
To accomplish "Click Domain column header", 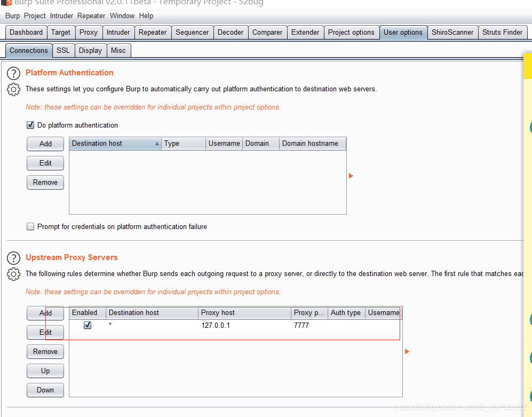I will [x=260, y=143].
